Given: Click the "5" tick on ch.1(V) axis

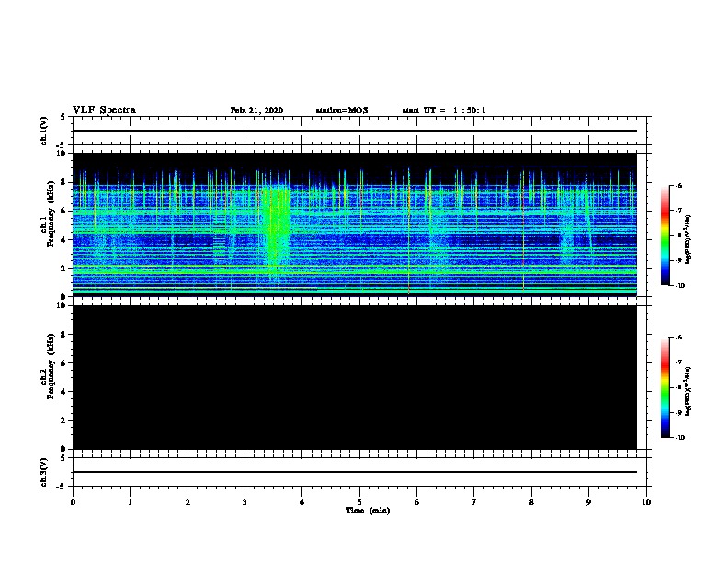Looking at the screenshot, I should click(x=63, y=117).
